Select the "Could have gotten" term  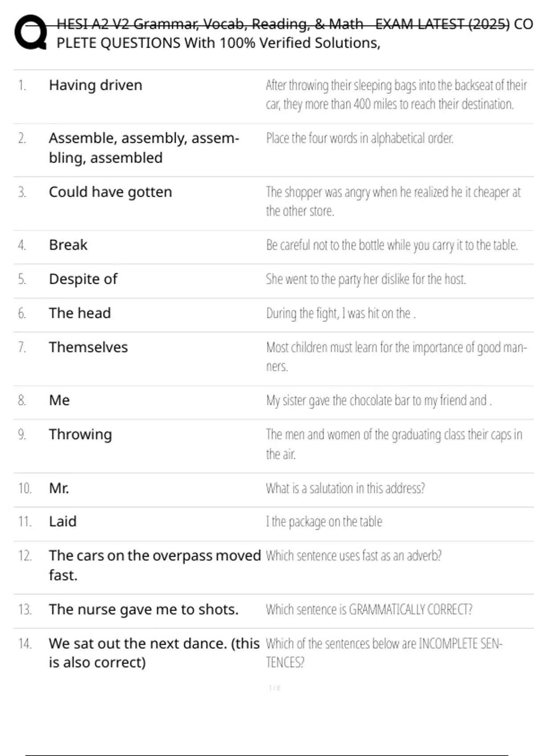(x=110, y=192)
